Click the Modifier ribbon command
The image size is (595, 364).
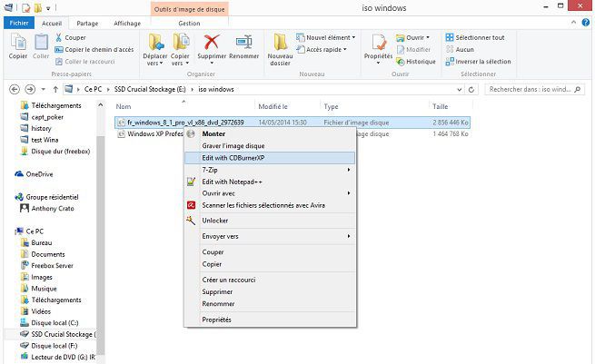[413, 49]
